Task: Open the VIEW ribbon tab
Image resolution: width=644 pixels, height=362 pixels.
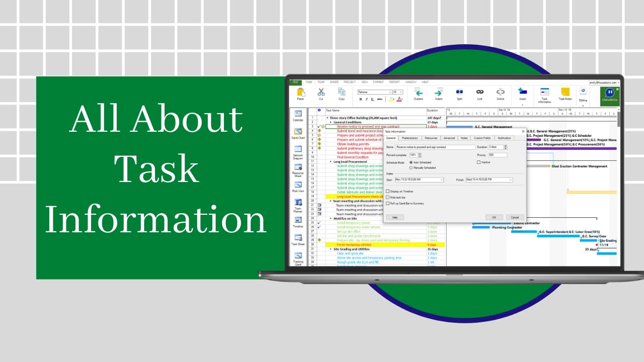Action: click(x=364, y=82)
